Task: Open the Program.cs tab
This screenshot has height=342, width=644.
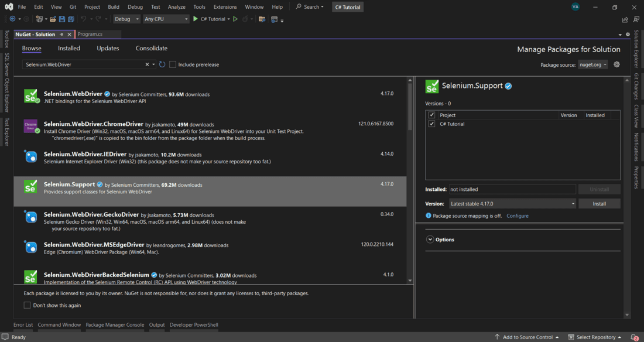Action: 90,35
